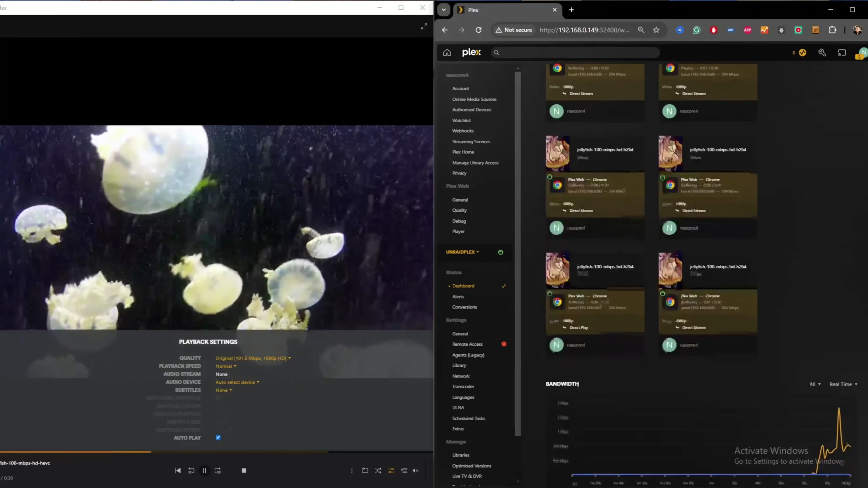Open the Quality dropdown showing Original 101.5 Mbps

coord(253,358)
